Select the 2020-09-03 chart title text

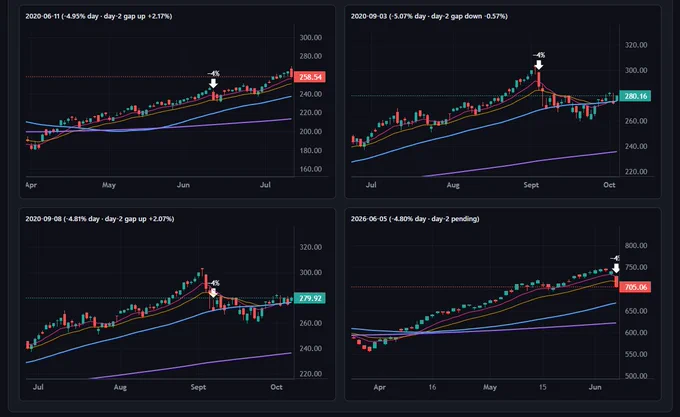(x=429, y=16)
